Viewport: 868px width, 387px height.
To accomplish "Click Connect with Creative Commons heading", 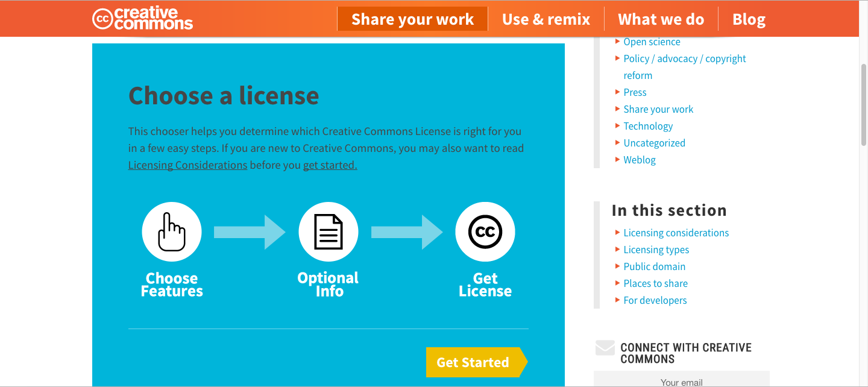I will click(x=686, y=353).
